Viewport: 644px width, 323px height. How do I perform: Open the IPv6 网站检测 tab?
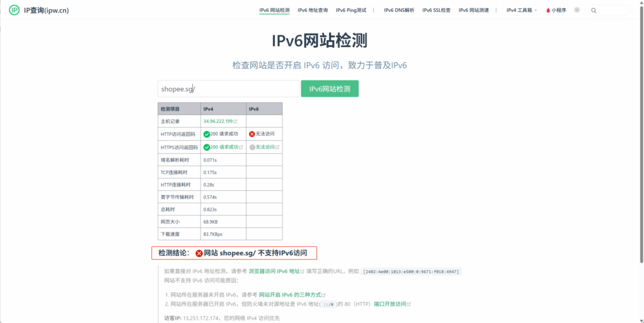274,10
